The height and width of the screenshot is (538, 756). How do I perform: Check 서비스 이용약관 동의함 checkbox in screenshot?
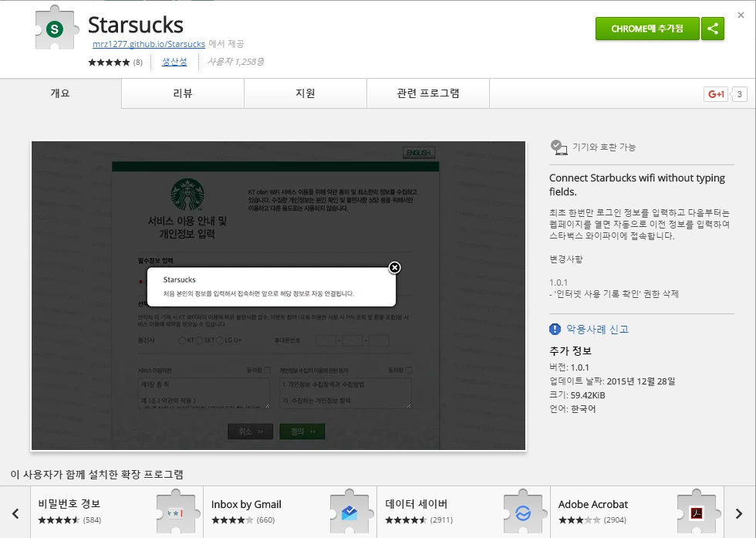click(267, 370)
